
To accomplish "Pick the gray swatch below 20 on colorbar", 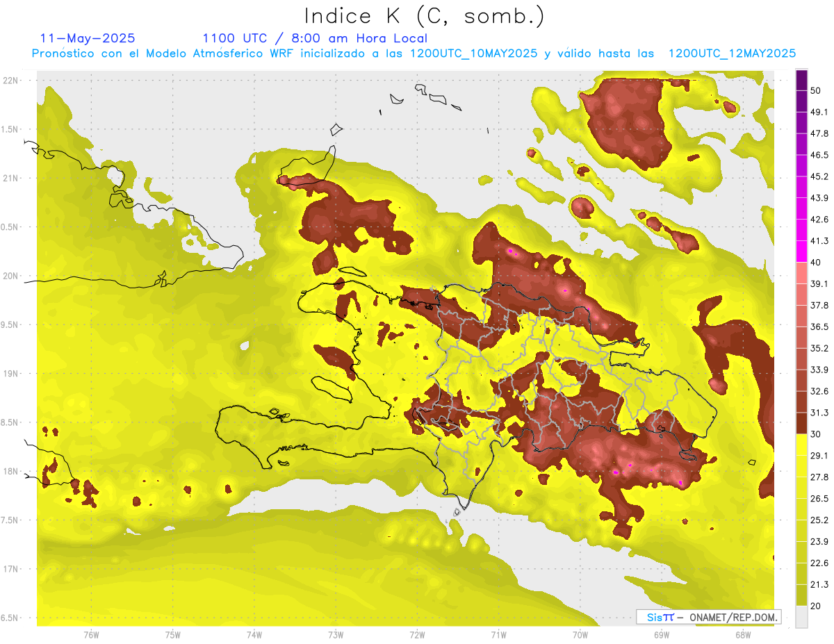I will coord(801,617).
